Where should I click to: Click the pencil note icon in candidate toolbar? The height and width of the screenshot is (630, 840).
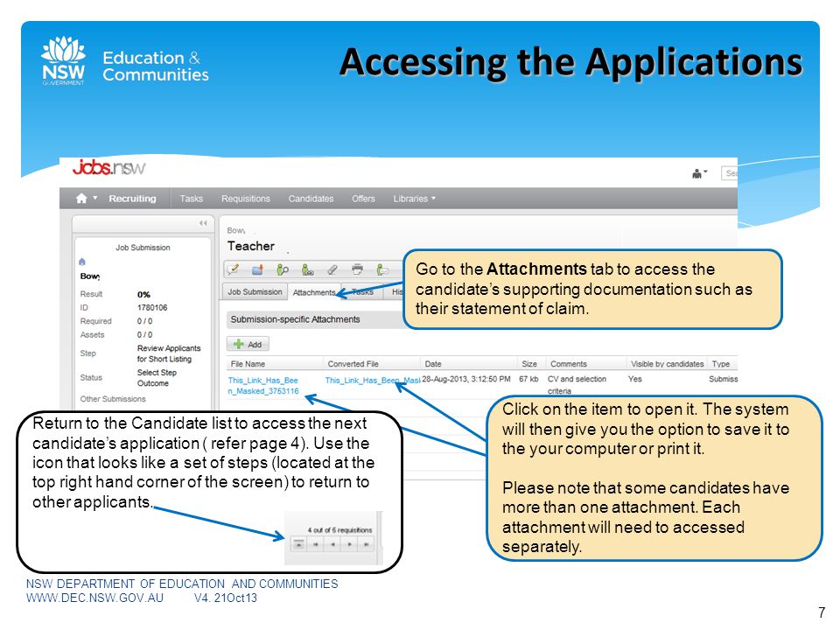[233, 269]
